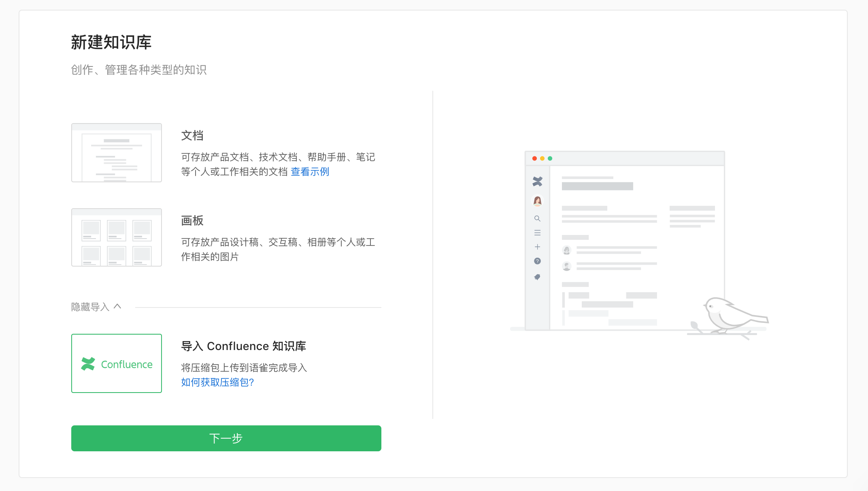Choose the 导入 Confluence 知识库 option
The image size is (868, 491).
[x=244, y=346]
